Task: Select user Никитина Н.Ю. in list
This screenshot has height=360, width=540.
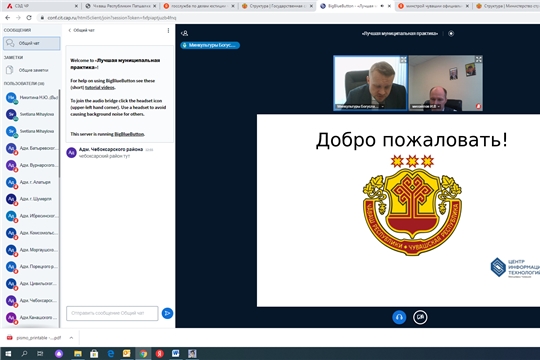Action: click(x=31, y=98)
